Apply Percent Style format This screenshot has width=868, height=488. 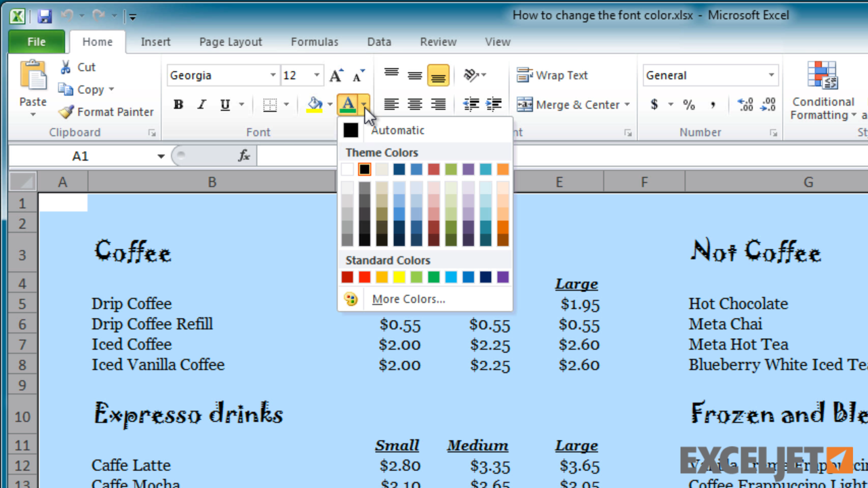(x=689, y=104)
